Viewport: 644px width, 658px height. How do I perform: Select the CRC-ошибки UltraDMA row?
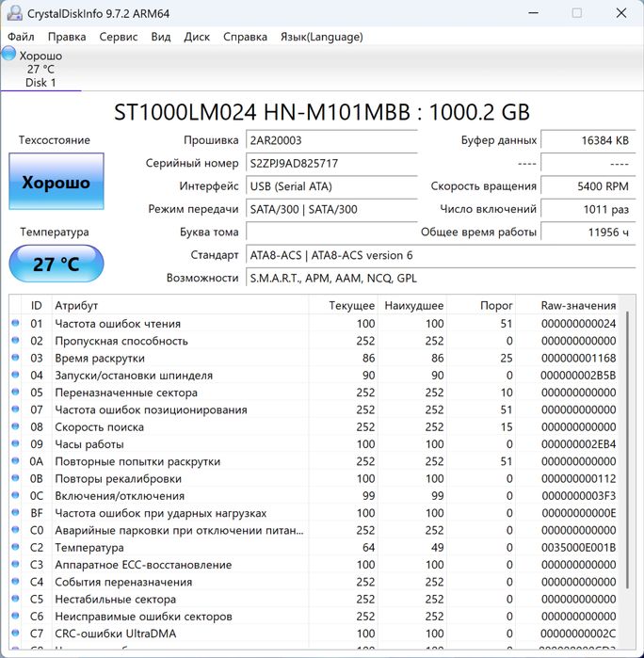[314, 634]
